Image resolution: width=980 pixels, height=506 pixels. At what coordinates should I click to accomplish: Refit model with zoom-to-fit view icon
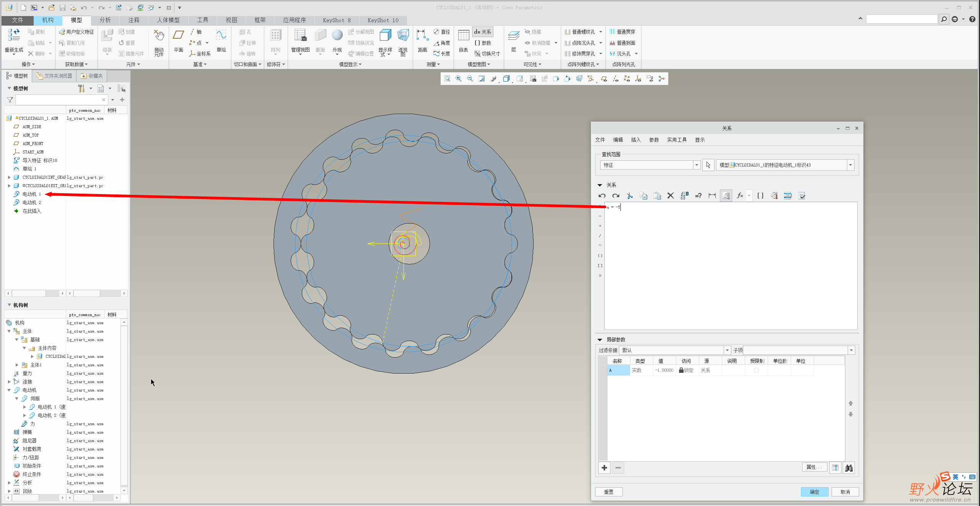447,79
